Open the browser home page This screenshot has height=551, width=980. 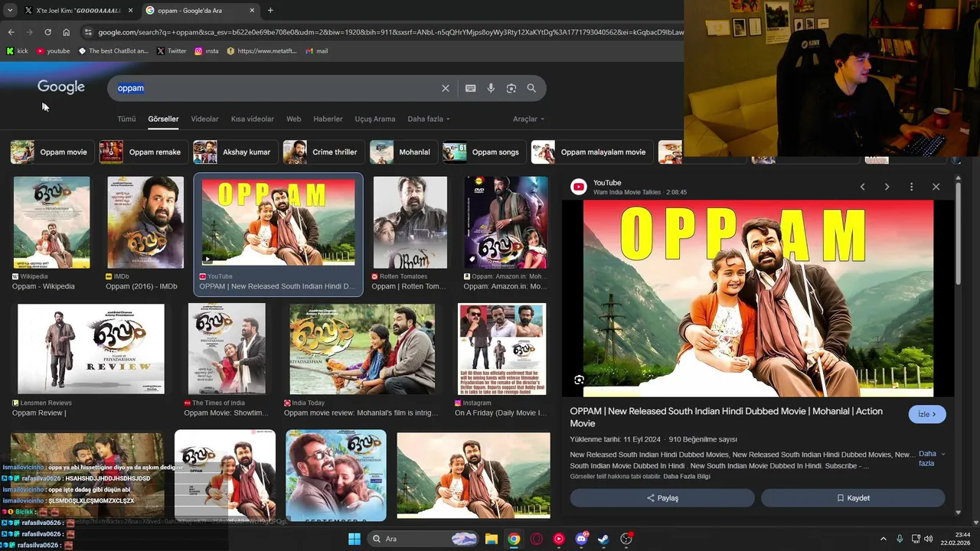coord(66,32)
